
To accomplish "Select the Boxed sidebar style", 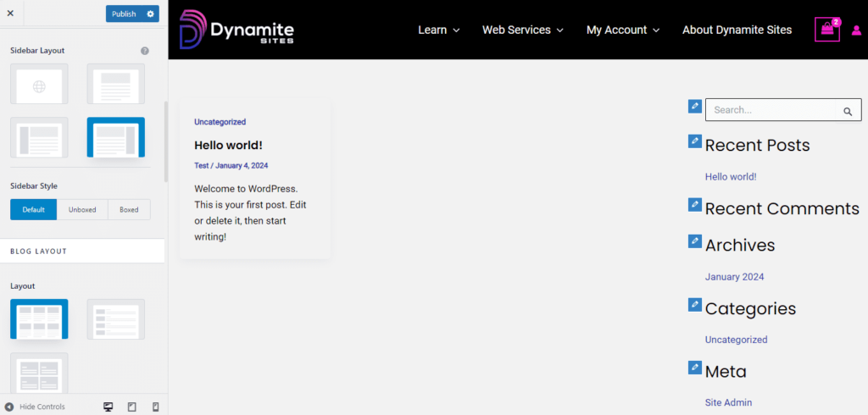I will click(129, 209).
